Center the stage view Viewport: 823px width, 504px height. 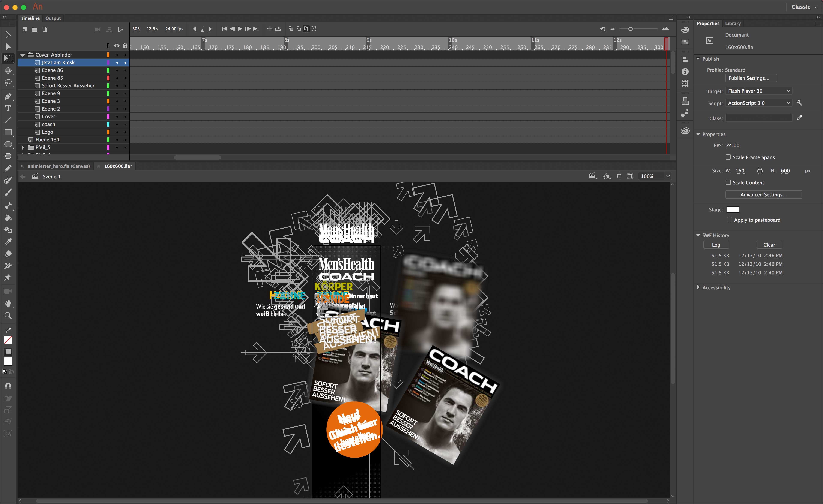619,176
